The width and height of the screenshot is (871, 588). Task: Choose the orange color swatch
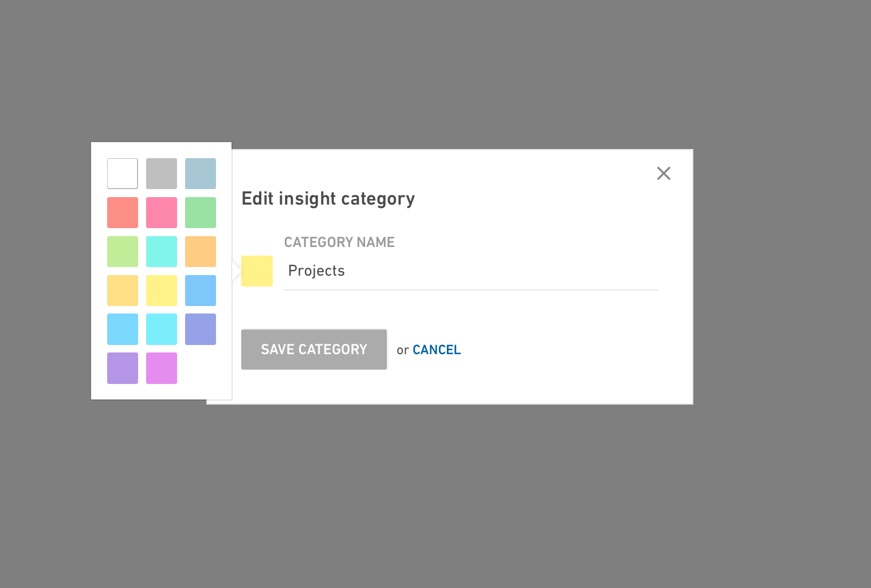pyautogui.click(x=201, y=252)
